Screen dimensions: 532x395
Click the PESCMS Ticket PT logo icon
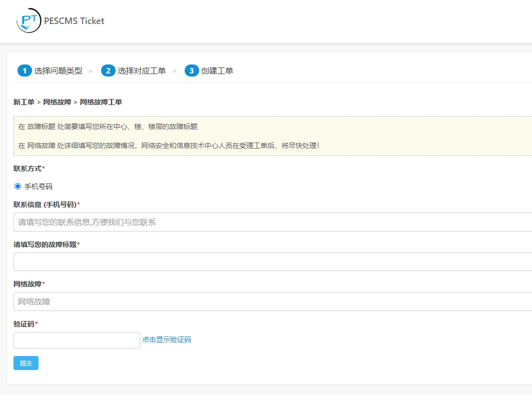pos(29,21)
